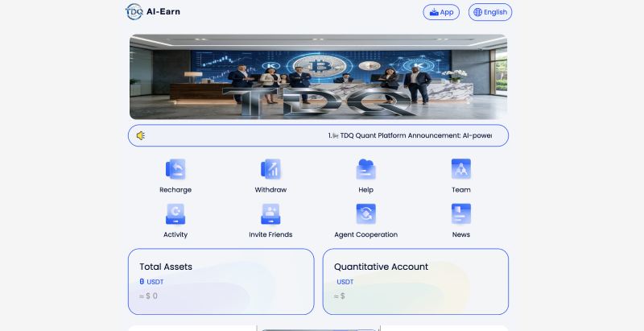Open the Team icon

(460, 169)
